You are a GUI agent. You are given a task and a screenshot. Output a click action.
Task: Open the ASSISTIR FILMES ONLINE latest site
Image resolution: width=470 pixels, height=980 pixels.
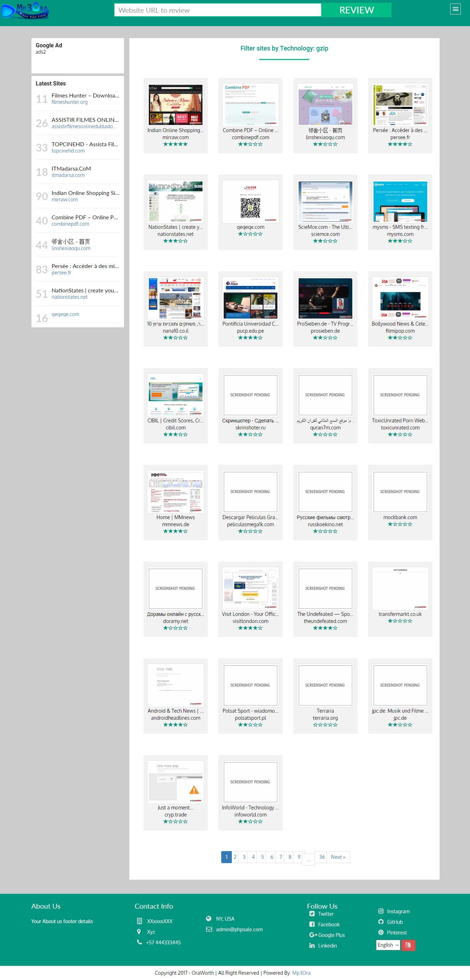pos(85,120)
